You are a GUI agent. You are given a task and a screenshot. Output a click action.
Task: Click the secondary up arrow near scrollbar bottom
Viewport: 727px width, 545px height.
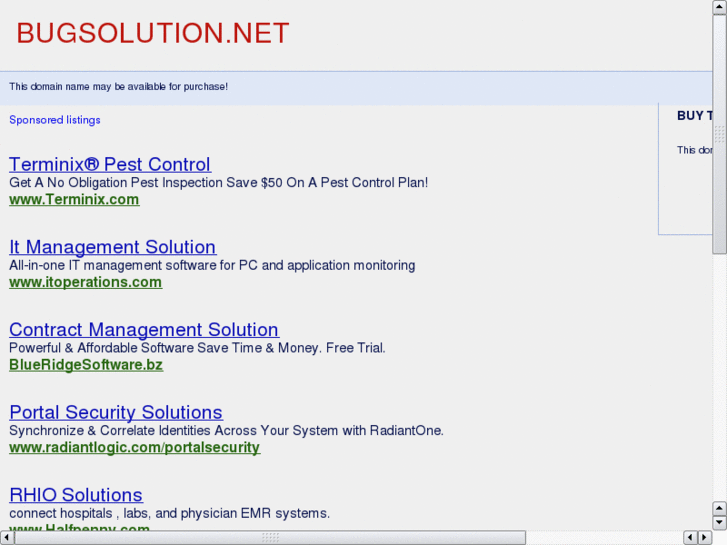coord(719,508)
